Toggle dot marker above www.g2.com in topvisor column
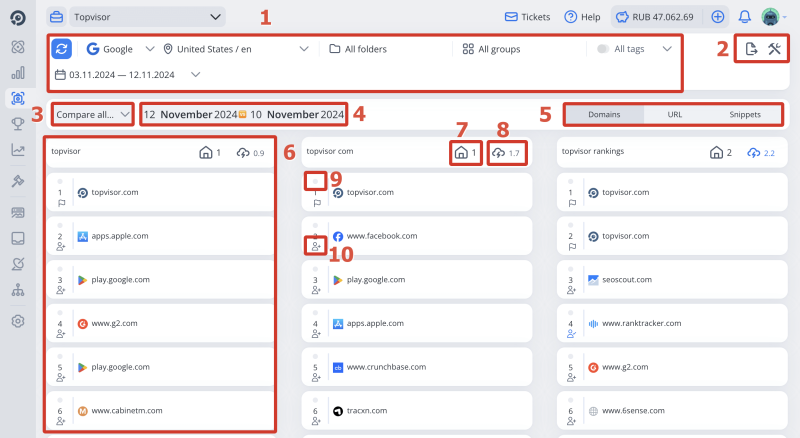This screenshot has height=438, width=800. (60, 312)
